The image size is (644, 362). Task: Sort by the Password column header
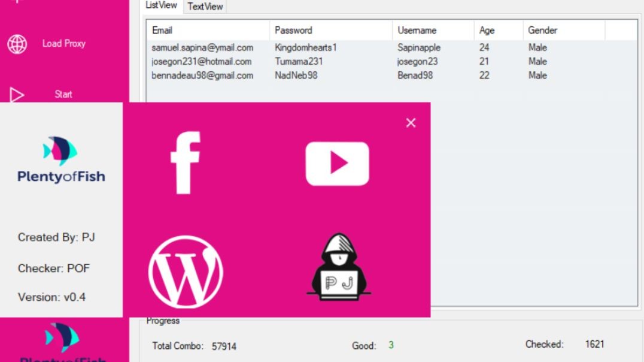click(330, 30)
